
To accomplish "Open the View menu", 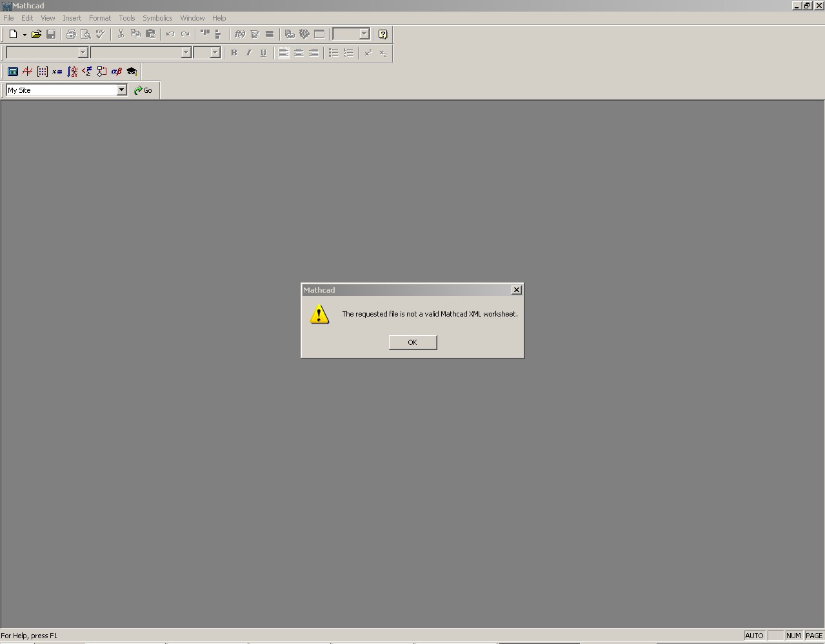I will point(48,18).
